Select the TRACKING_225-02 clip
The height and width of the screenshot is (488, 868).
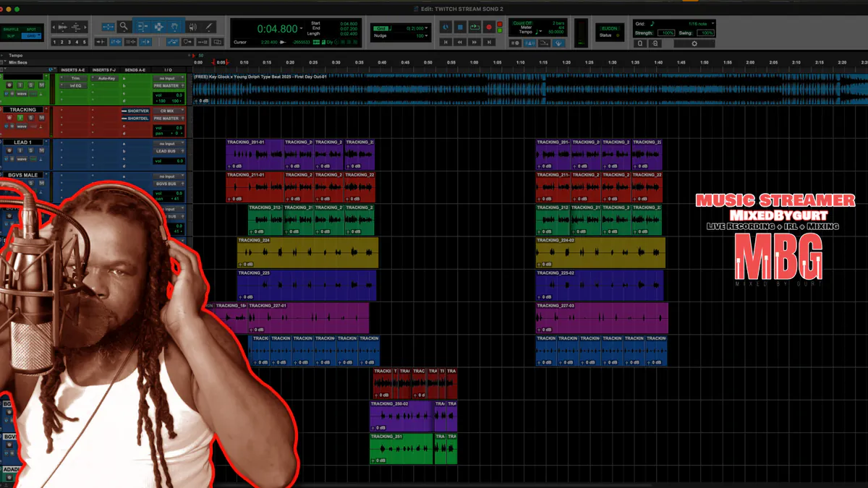pyautogui.click(x=600, y=285)
